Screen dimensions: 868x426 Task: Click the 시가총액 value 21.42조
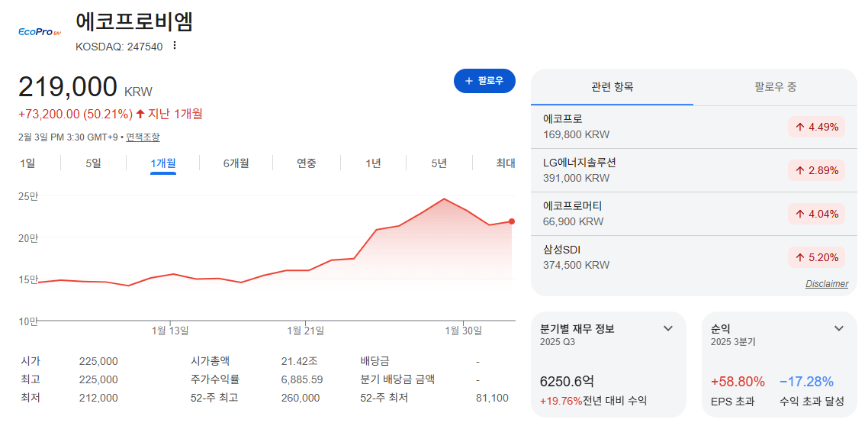pyautogui.click(x=300, y=361)
